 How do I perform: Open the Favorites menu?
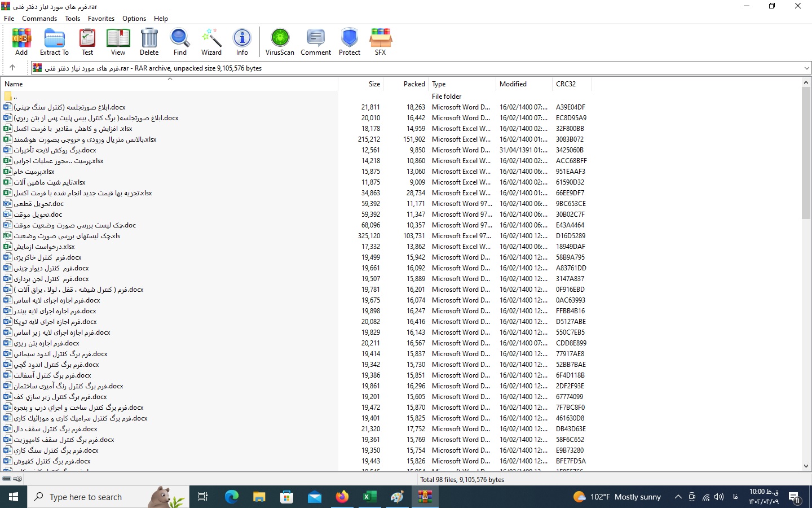[x=101, y=19]
